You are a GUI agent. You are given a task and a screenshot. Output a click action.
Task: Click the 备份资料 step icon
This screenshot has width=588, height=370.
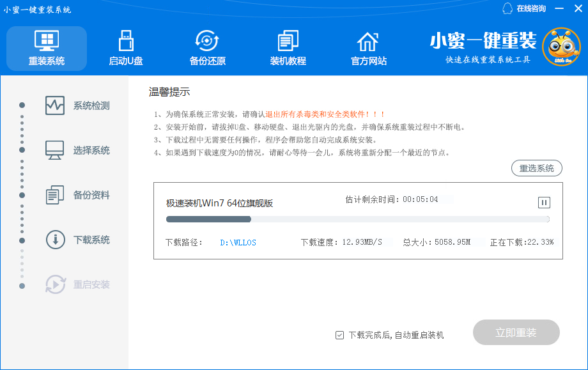pyautogui.click(x=55, y=195)
